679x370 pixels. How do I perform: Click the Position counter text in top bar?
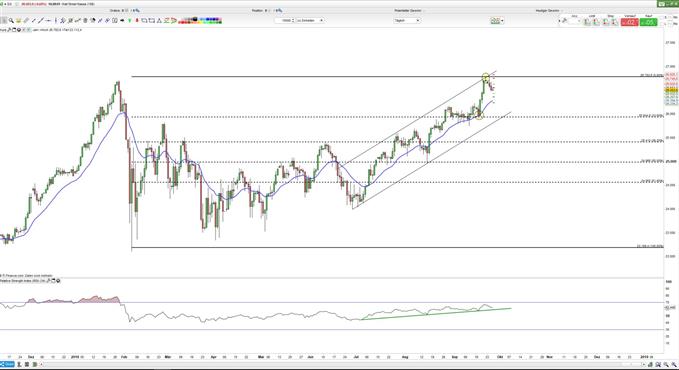(x=267, y=10)
